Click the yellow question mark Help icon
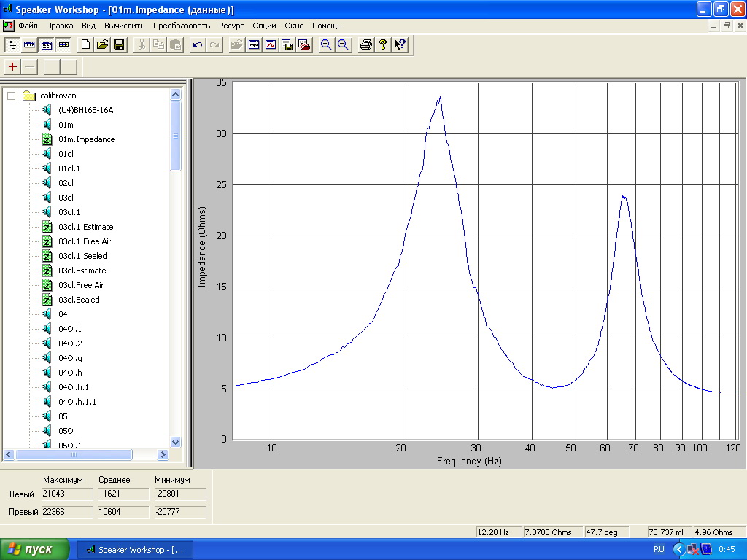Image resolution: width=747 pixels, height=560 pixels. point(383,45)
